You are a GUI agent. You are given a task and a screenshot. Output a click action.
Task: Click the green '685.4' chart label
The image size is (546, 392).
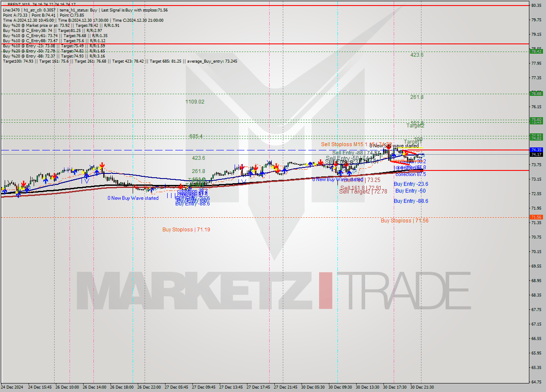(x=196, y=136)
